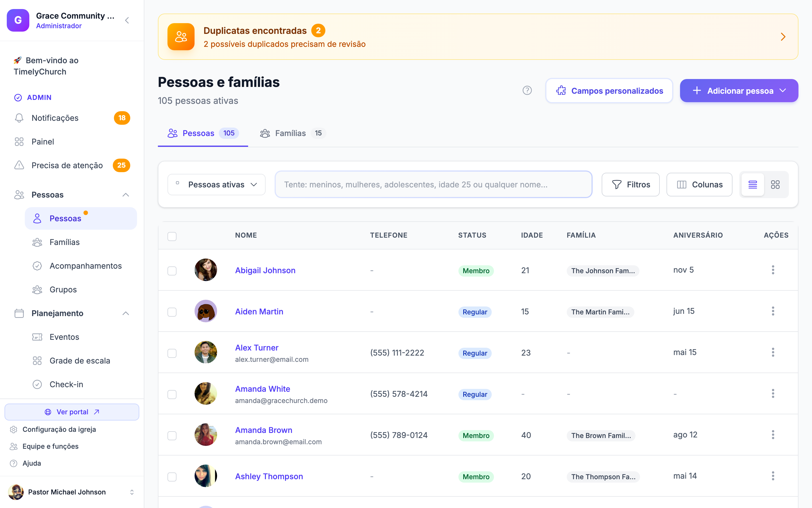Viewport: 812px width, 508px height.
Task: Click the Grade de escala grid icon
Action: pos(37,361)
